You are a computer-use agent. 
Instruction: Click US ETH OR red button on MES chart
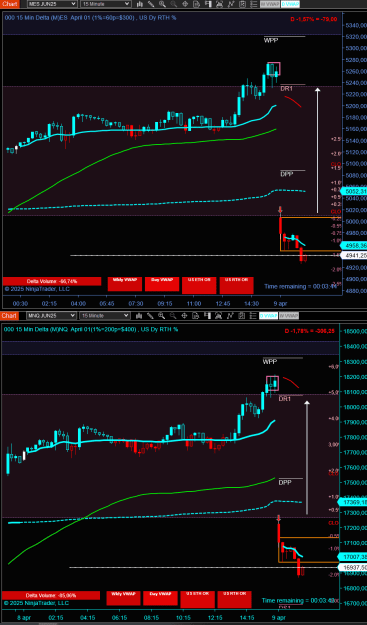tap(199, 285)
